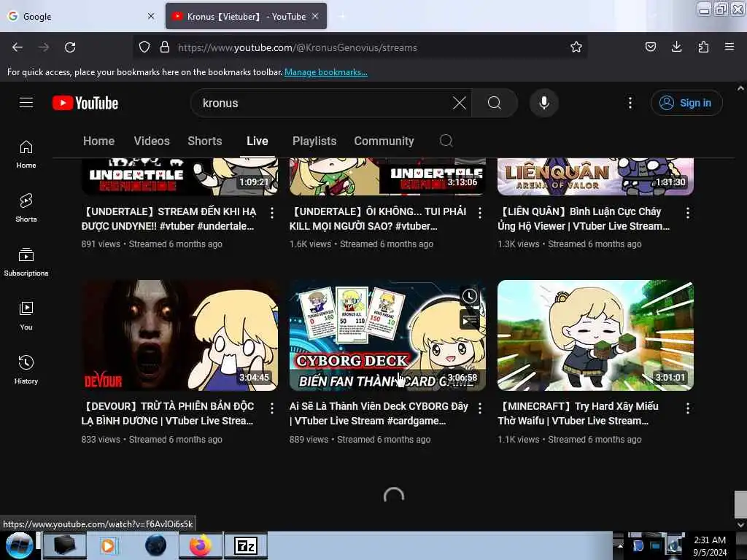Screen dimensions: 747x560
Task: Open the YouTube guide hamburger menu
Action: pyautogui.click(x=26, y=103)
